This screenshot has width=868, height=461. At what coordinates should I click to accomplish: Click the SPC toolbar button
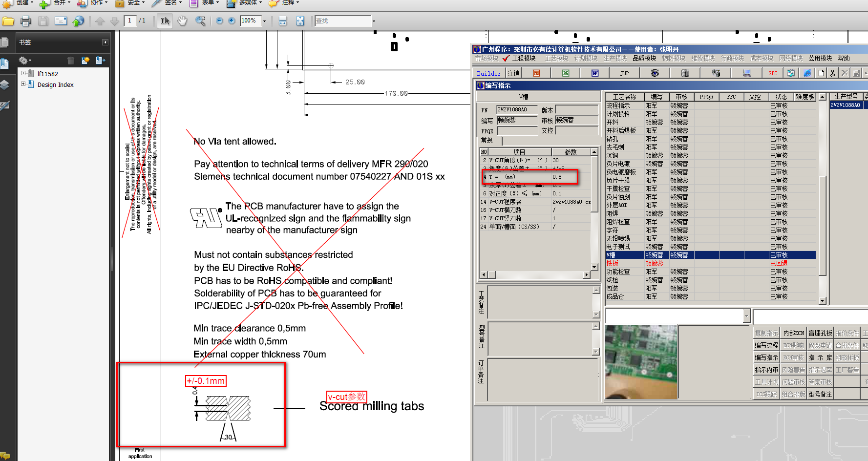773,73
